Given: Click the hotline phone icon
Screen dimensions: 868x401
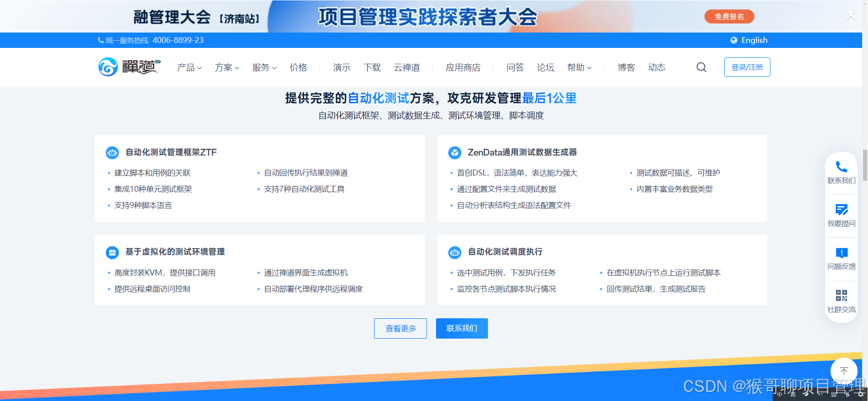Looking at the screenshot, I should point(101,40).
